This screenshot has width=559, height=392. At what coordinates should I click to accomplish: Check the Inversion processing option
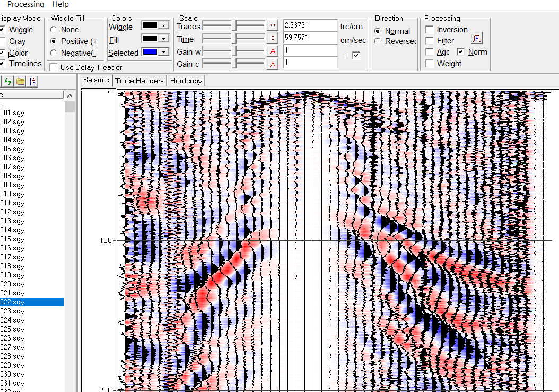click(x=430, y=30)
